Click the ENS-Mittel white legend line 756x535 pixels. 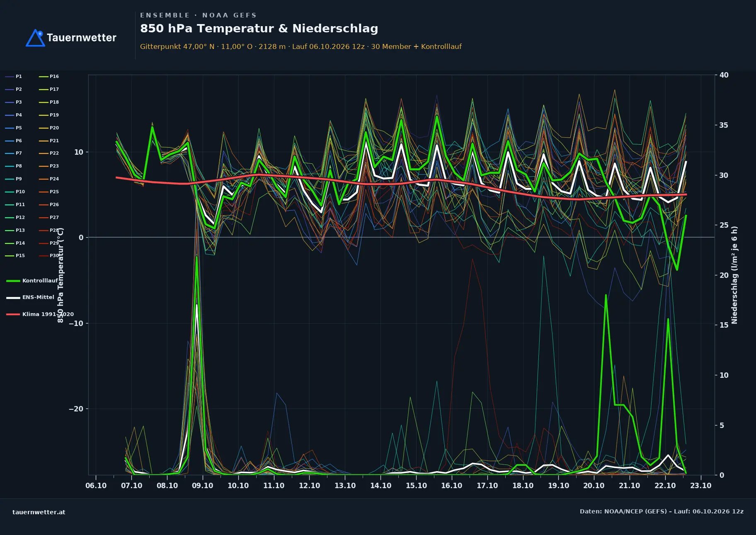(x=13, y=297)
